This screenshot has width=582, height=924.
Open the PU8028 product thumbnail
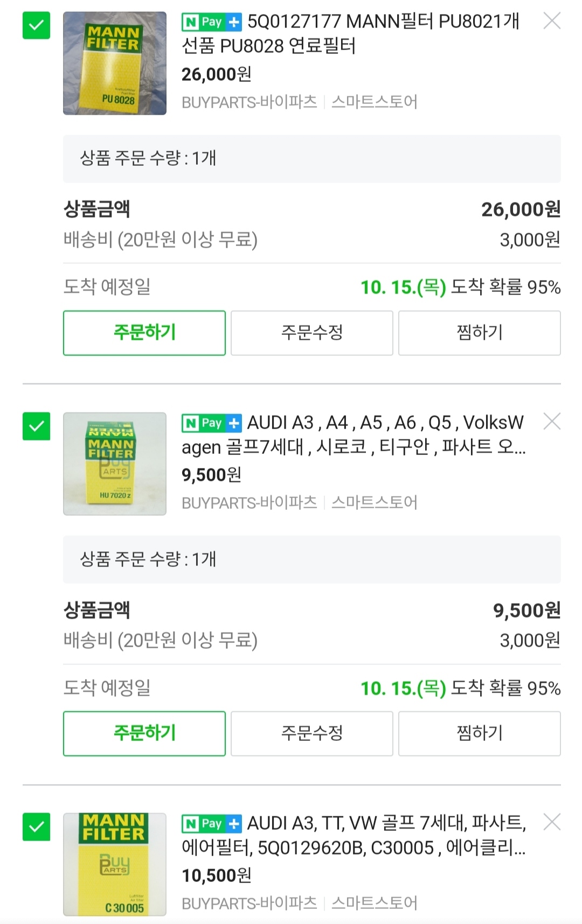click(115, 64)
